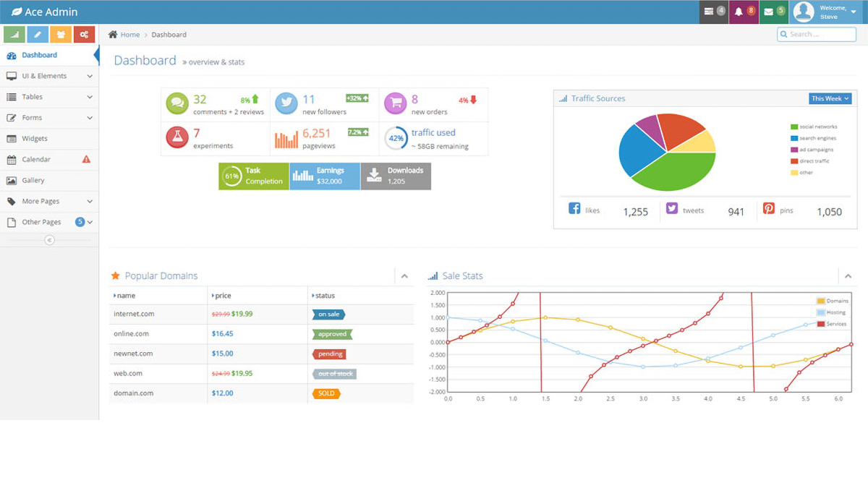Viewport: 868px width, 488px height.
Task: Expand the Other Pages submenu arrow
Action: (x=90, y=222)
